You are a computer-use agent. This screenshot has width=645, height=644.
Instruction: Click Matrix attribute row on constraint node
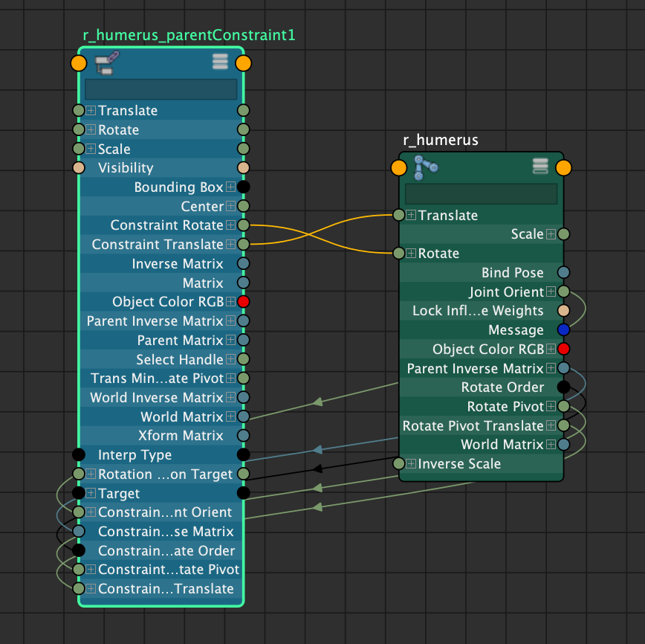pos(161,283)
